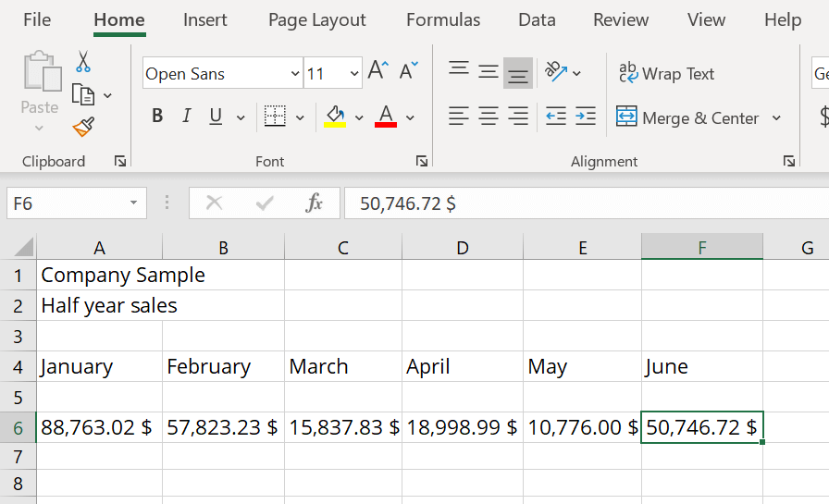The width and height of the screenshot is (829, 504).
Task: Expand Merge & Center dropdown arrow
Action: pos(776,117)
